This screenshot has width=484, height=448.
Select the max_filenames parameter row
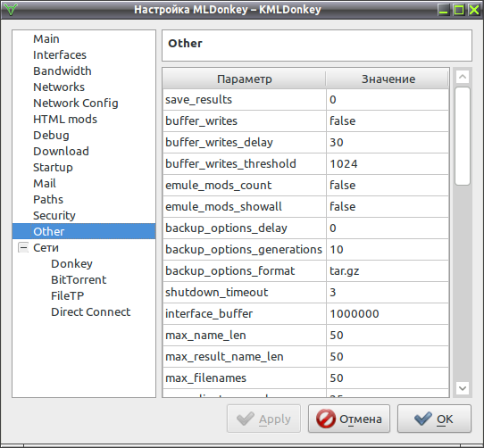tap(306, 378)
